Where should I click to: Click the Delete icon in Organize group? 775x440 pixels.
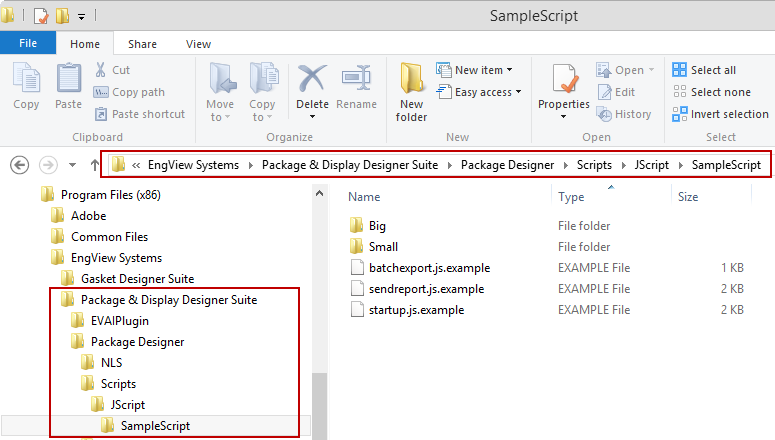[312, 79]
